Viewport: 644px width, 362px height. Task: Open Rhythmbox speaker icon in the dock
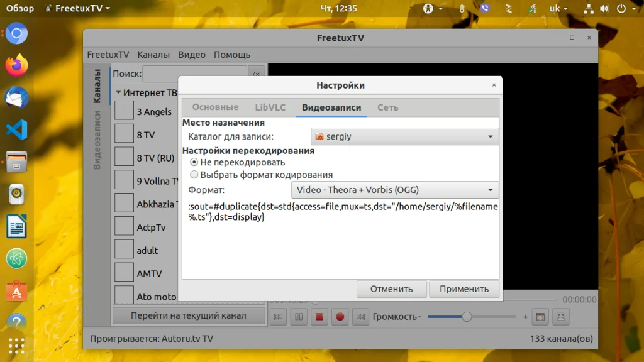coord(16,194)
